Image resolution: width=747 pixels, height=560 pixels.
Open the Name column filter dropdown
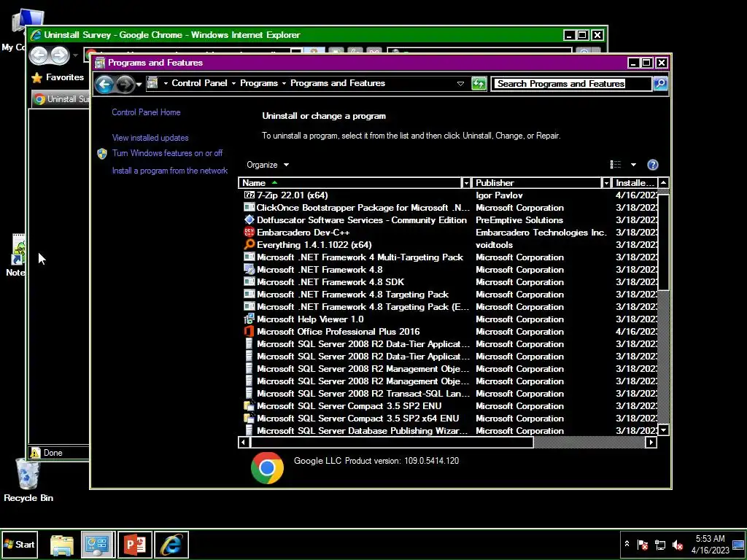[465, 183]
